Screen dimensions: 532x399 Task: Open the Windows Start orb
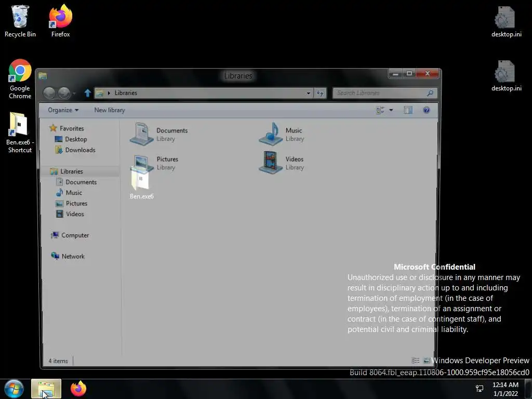click(14, 389)
